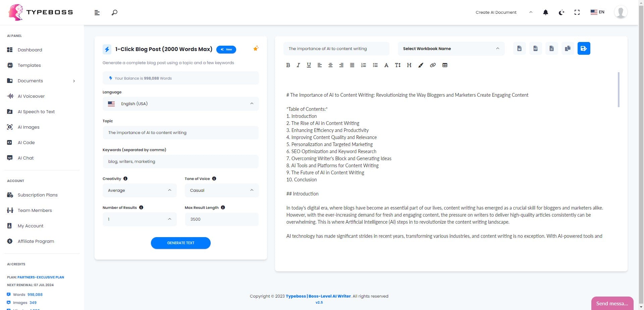Image resolution: width=644 pixels, height=310 pixels.
Task: Align text left
Action: click(x=320, y=65)
